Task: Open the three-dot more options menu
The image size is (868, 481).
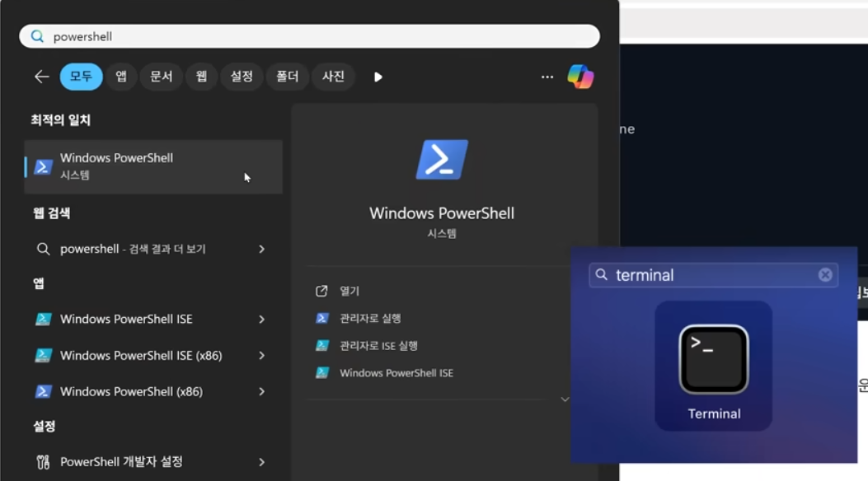Action: pos(547,77)
